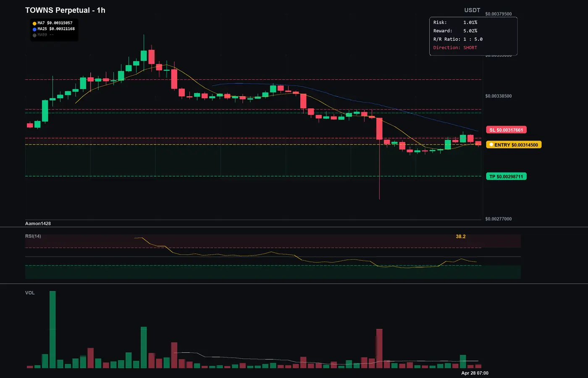The width and height of the screenshot is (588, 378).
Task: Click the SL $0.00317661 stop-loss tag
Action: tap(506, 130)
